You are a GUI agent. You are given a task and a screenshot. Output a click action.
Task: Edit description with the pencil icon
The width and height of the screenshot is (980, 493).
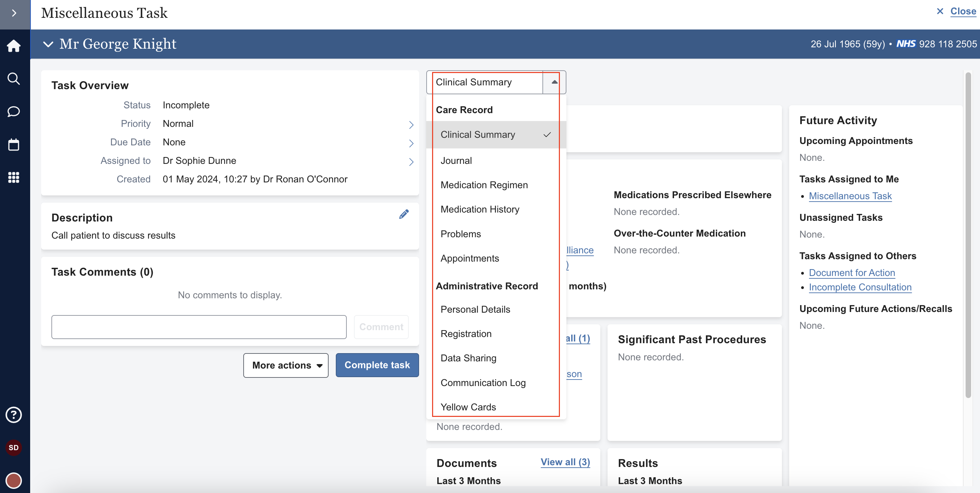point(404,214)
